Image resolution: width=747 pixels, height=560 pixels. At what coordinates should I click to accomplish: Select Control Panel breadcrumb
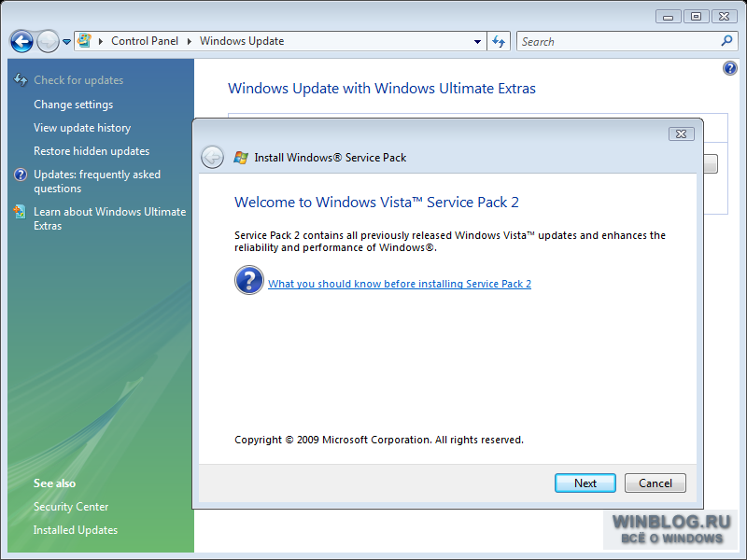click(145, 41)
